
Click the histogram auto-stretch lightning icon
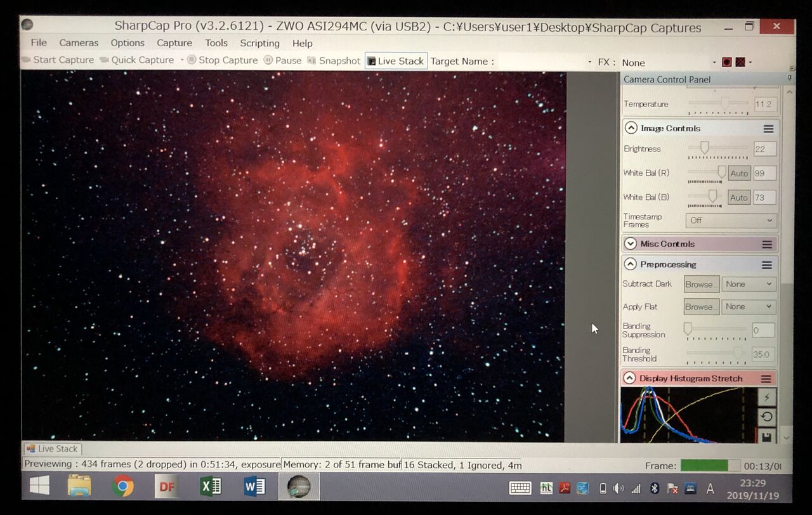(767, 398)
